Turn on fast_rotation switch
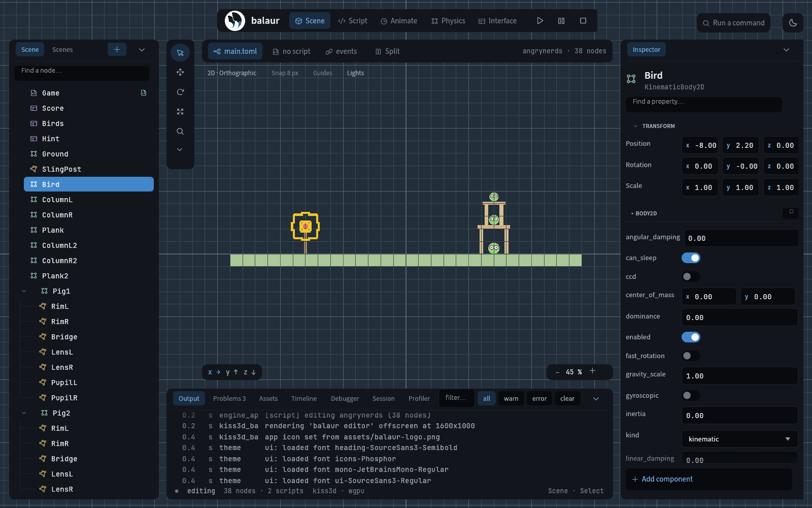 (691, 356)
